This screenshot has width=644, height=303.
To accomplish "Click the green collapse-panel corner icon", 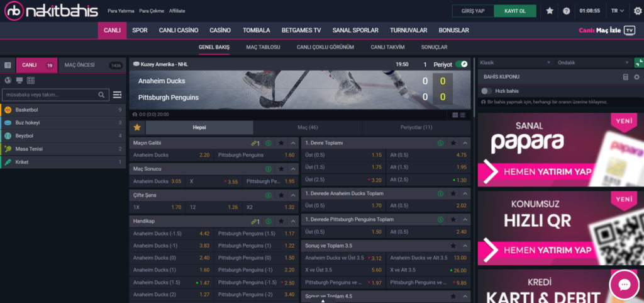I will tap(639, 63).
